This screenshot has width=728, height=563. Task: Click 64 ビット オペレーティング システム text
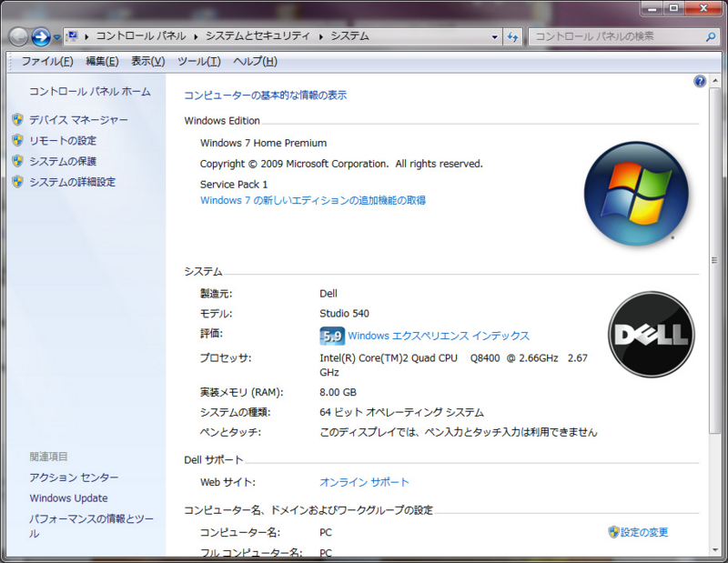[x=401, y=413]
